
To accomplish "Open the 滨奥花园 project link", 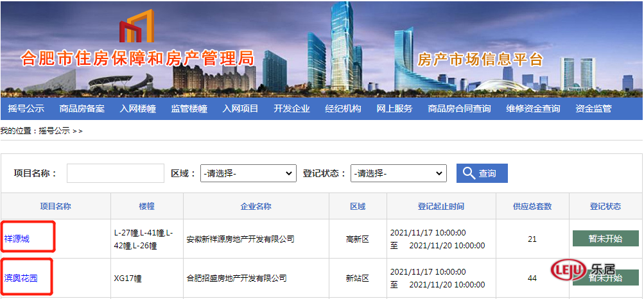I will 21,278.
